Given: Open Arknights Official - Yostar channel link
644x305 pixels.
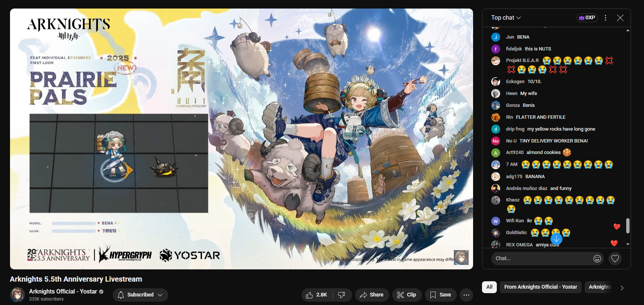Looking at the screenshot, I should click(63, 291).
